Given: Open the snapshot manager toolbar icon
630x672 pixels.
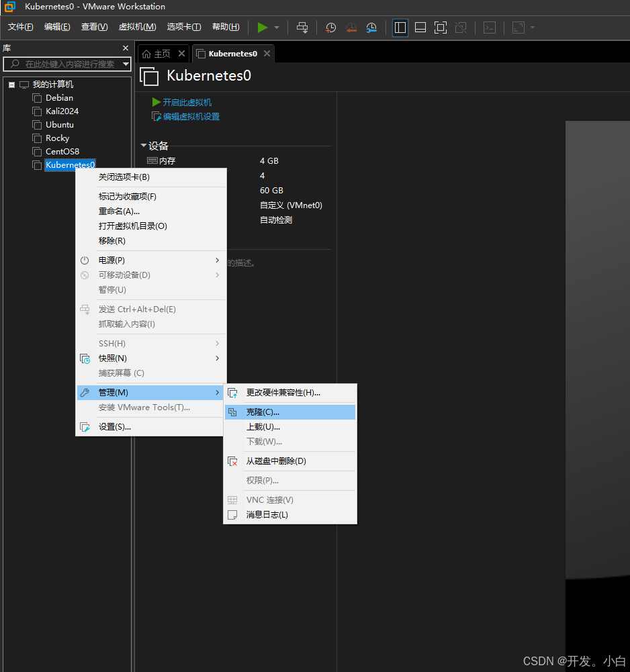Looking at the screenshot, I should coord(371,28).
